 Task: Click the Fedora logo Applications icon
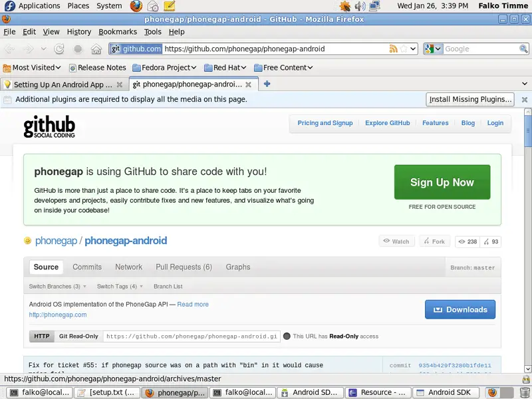[x=9, y=6]
